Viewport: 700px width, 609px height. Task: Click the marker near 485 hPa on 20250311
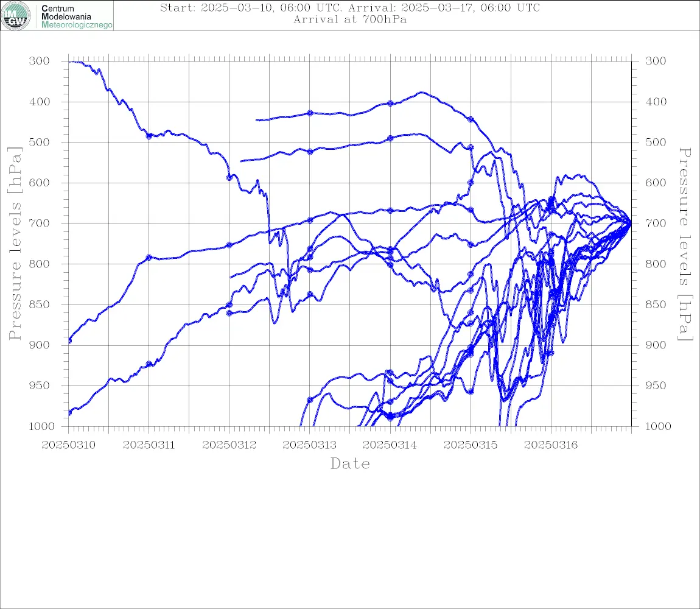[x=149, y=136]
